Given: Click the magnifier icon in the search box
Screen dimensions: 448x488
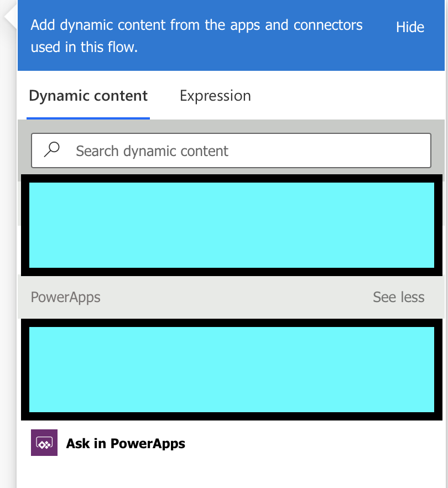Looking at the screenshot, I should 51,150.
